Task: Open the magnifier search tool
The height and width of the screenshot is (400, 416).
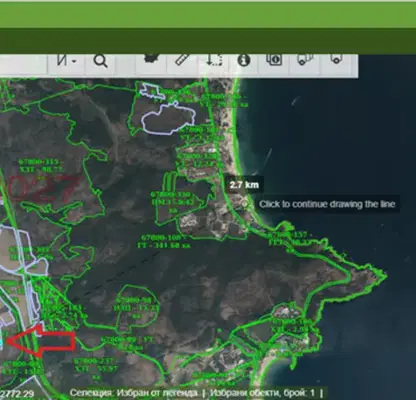Action: [100, 61]
